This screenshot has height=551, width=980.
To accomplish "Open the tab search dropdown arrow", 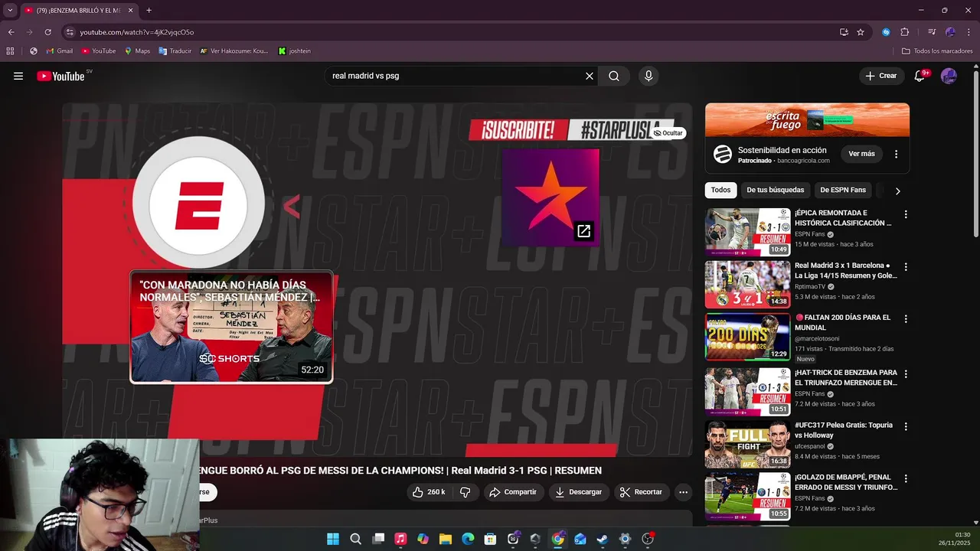I will [10, 11].
